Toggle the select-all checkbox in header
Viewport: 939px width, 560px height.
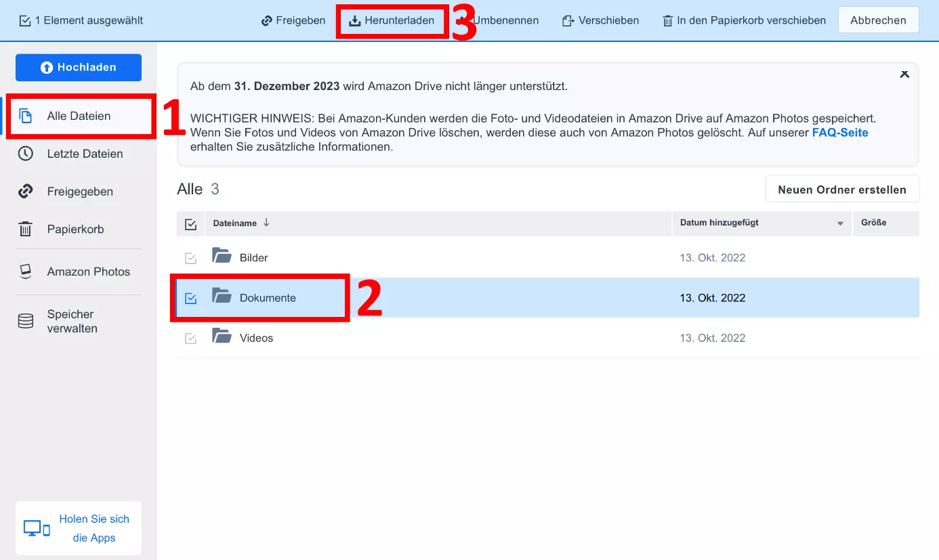190,224
